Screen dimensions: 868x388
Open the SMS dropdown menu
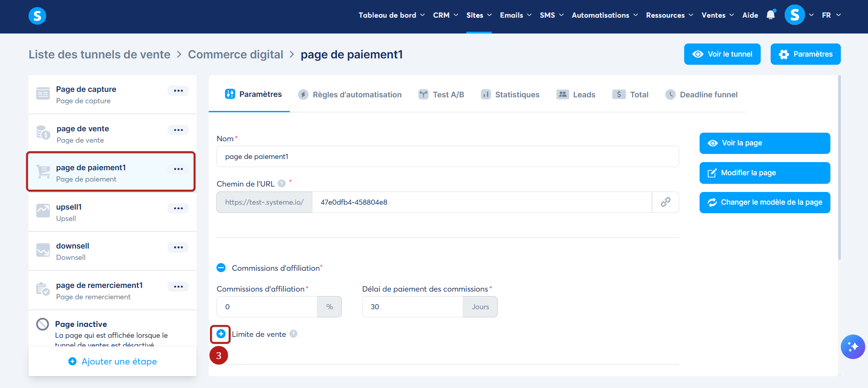(x=551, y=15)
